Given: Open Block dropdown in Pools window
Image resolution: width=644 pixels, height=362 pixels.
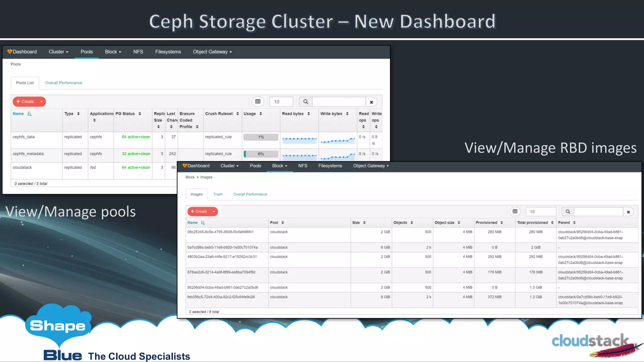Looking at the screenshot, I should [113, 52].
